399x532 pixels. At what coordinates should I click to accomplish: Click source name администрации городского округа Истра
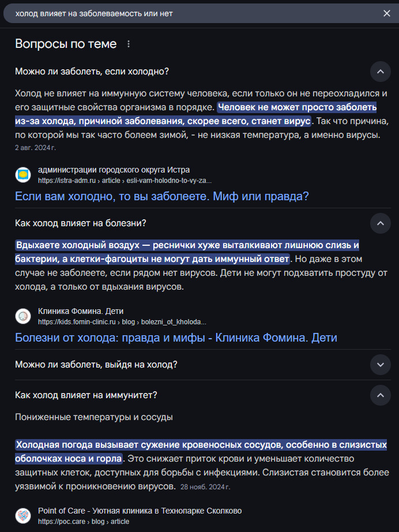point(114,170)
